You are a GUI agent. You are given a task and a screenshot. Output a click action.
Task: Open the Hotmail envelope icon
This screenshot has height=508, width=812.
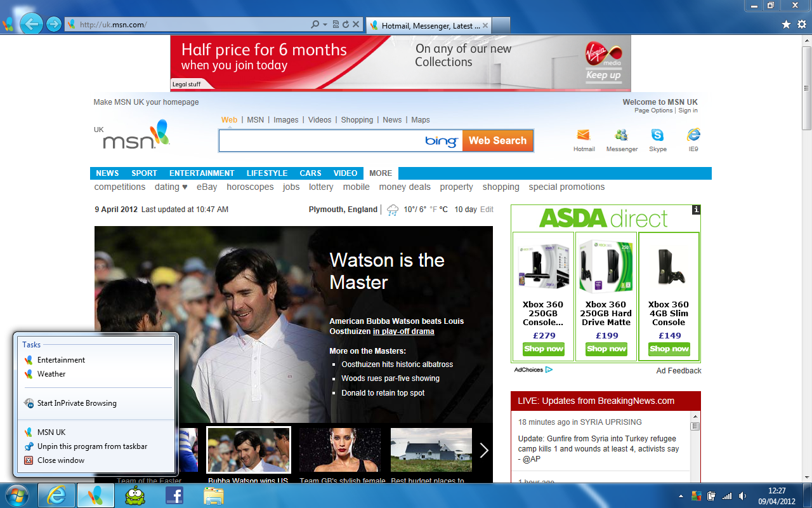tap(584, 135)
